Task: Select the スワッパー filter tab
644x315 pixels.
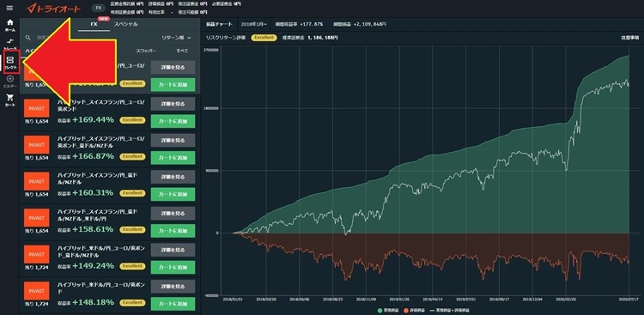Action: pos(146,51)
